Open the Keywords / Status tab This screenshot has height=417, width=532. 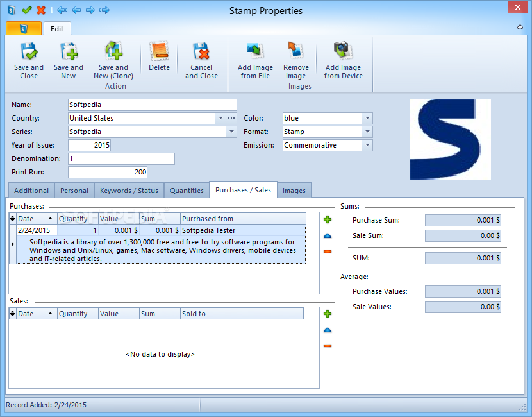129,191
